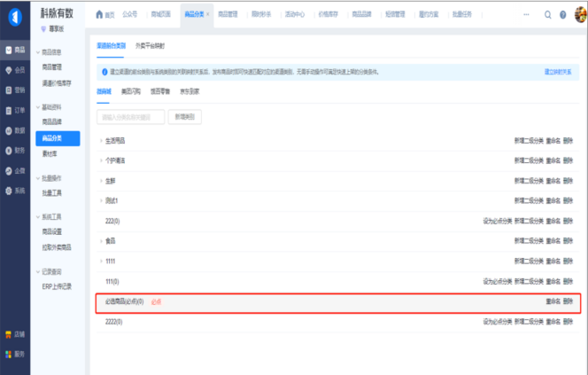This screenshot has height=375, width=588.
Task: Open the 批量任务 top tab
Action: pyautogui.click(x=462, y=14)
